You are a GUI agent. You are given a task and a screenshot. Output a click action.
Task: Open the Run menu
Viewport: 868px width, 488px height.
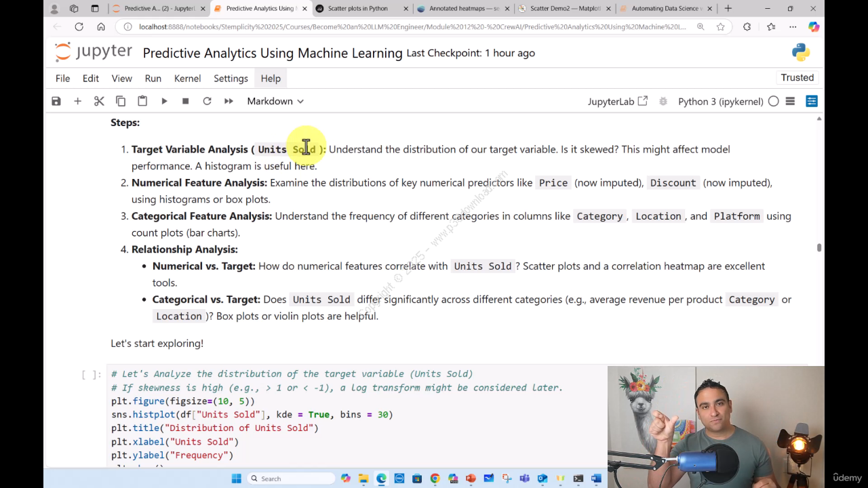tap(153, 78)
